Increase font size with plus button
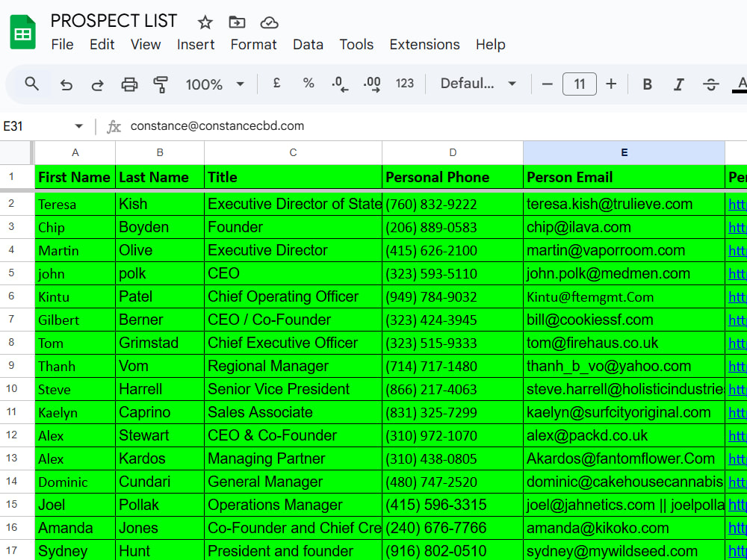747x560 pixels. (x=611, y=84)
